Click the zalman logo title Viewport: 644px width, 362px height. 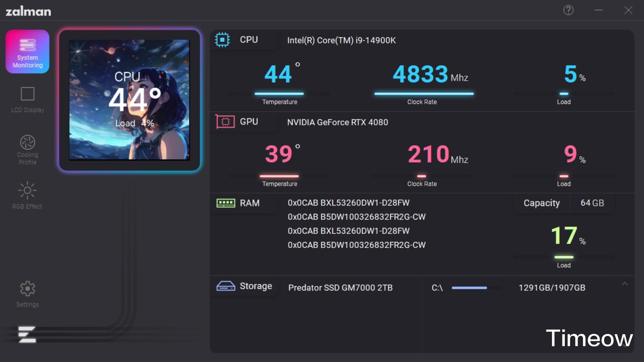click(29, 11)
